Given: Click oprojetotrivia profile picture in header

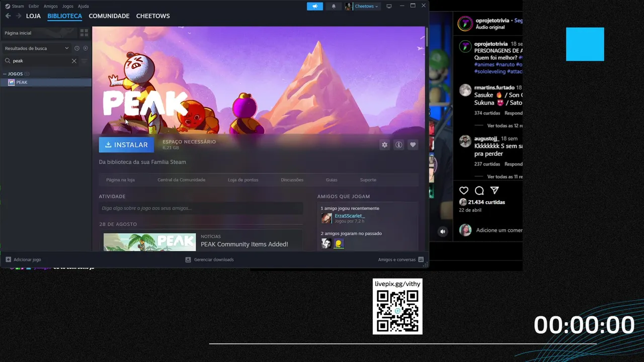Looking at the screenshot, I should click(465, 24).
